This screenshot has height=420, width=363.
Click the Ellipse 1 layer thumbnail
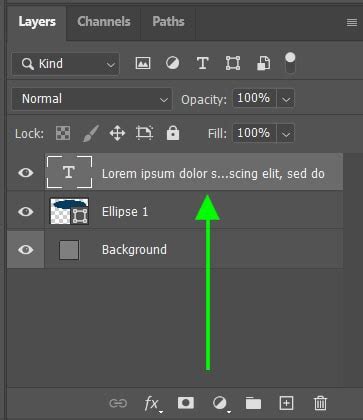coord(69,211)
